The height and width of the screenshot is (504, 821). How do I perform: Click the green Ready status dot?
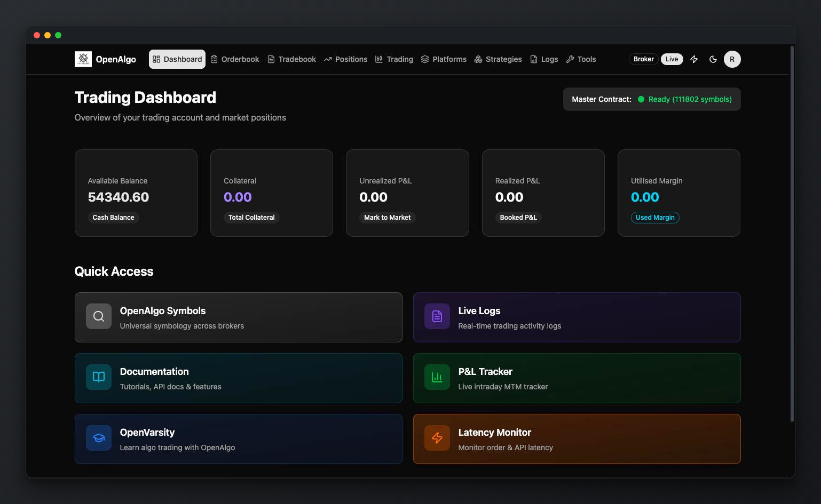point(641,99)
